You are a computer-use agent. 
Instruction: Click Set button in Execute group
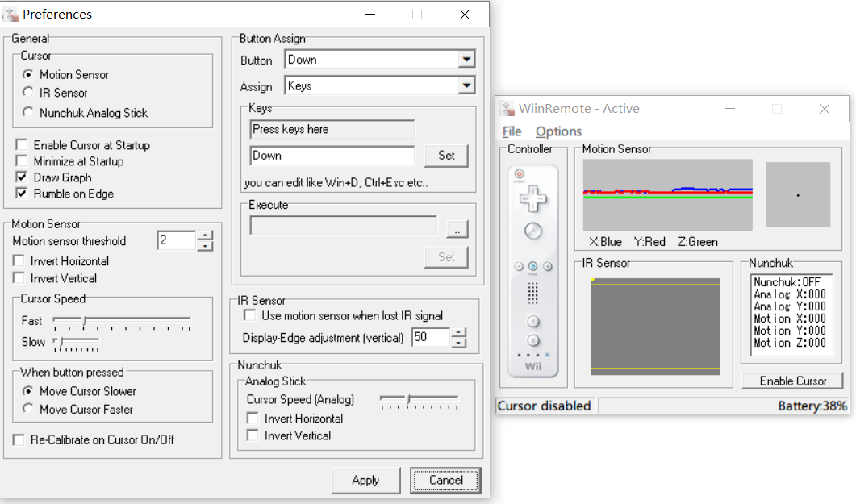(x=446, y=257)
